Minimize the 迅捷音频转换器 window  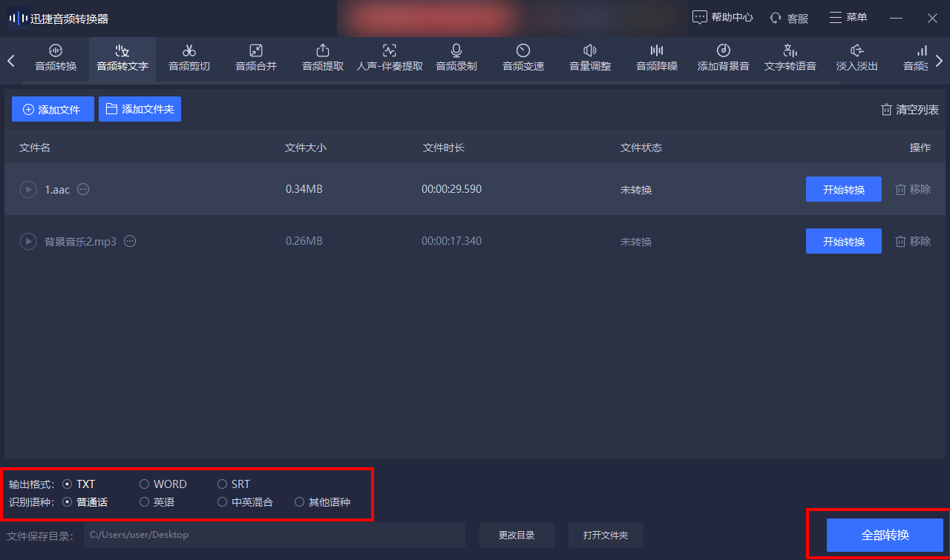[897, 18]
